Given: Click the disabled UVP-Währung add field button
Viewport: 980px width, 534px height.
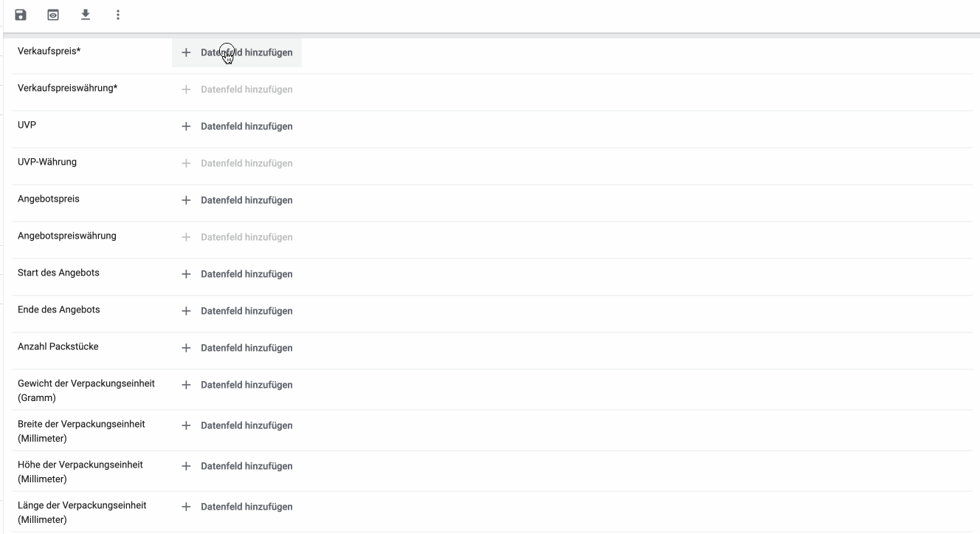Looking at the screenshot, I should click(x=237, y=163).
